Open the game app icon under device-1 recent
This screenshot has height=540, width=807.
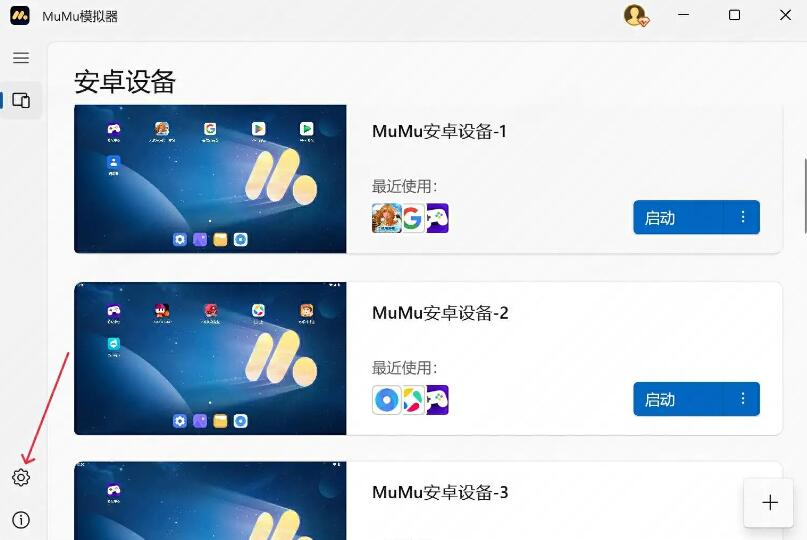point(387,218)
